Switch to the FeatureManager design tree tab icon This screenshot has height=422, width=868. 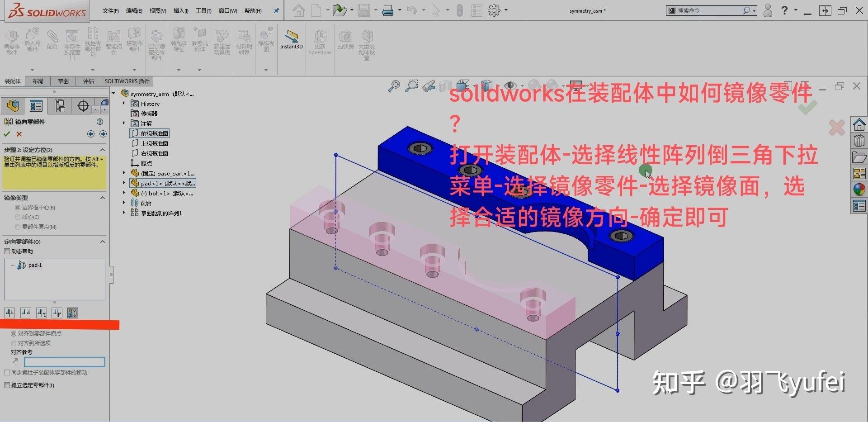click(13, 106)
